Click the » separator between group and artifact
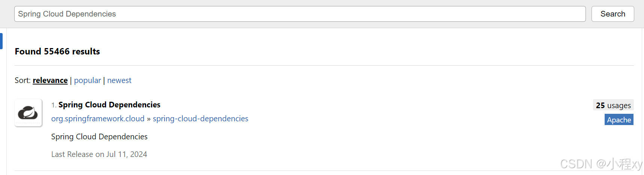644x175 pixels. pyautogui.click(x=149, y=119)
